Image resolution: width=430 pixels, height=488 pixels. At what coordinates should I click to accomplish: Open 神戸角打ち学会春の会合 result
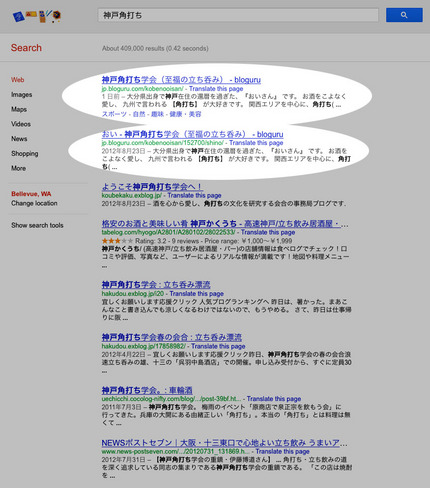click(172, 337)
